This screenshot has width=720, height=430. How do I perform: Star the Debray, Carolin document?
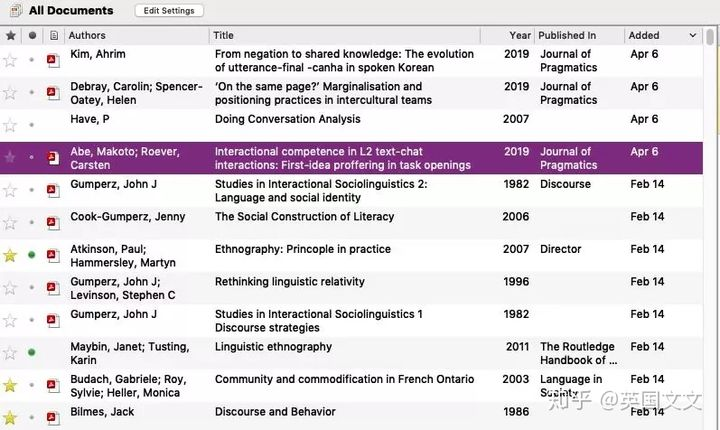(x=10, y=93)
